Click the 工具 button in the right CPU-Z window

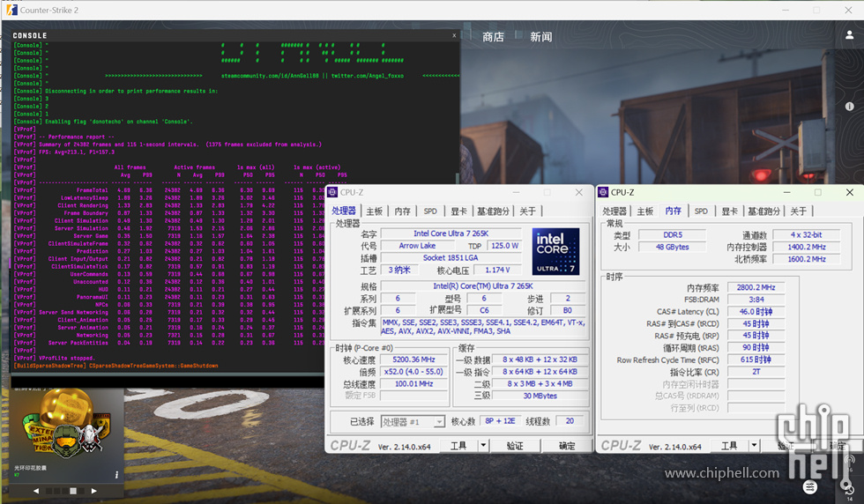[x=728, y=445]
